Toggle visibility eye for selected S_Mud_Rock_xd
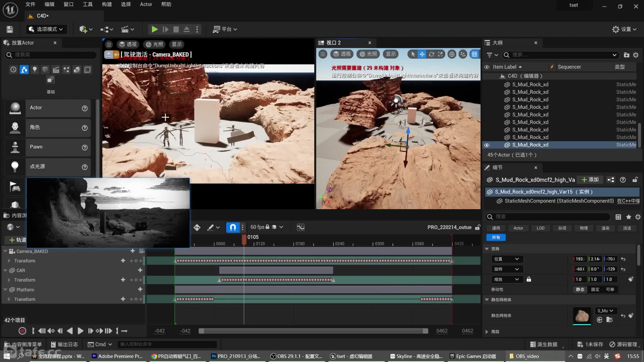The height and width of the screenshot is (362, 644). click(487, 145)
